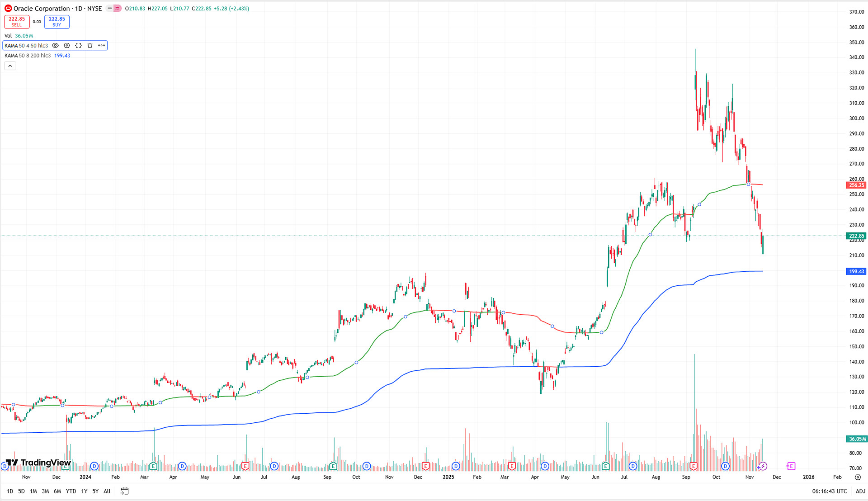
Task: Toggle the pink extended hours session indicator
Action: (118, 9)
